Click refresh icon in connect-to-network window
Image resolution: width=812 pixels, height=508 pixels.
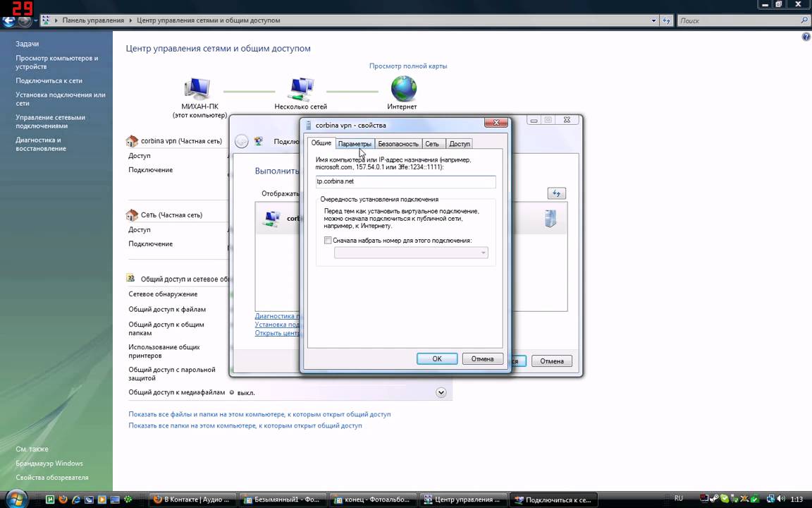coord(556,193)
